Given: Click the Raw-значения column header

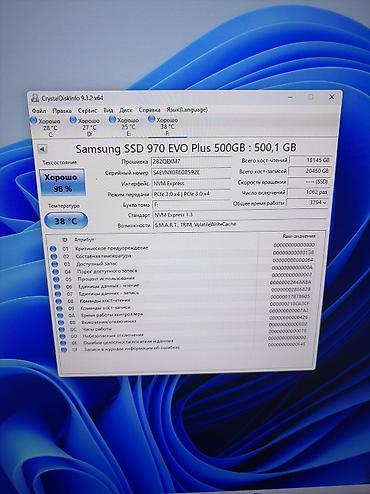Looking at the screenshot, I should pos(299,236).
